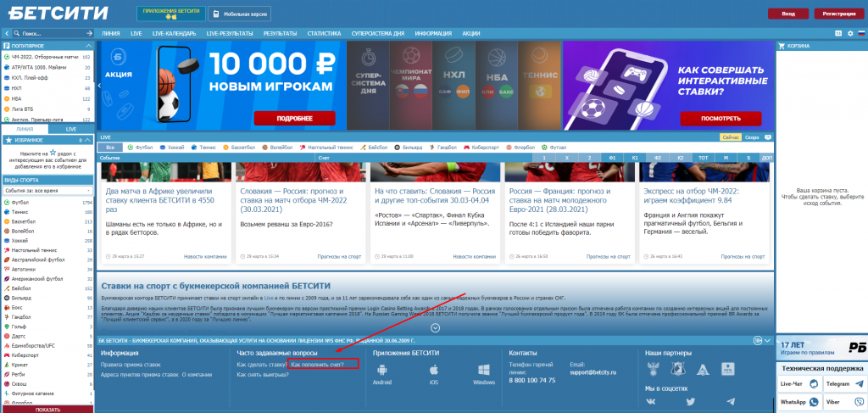Select the Все live sports filter
The width and height of the screenshot is (868, 413).
click(110, 148)
